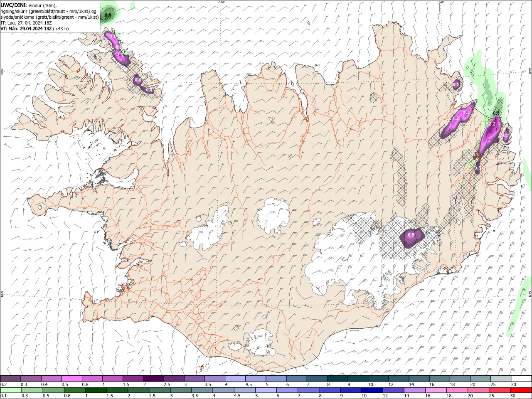Select the lavender 14 swatch in lower legend
This screenshot has width=532, height=399.
(415, 390)
